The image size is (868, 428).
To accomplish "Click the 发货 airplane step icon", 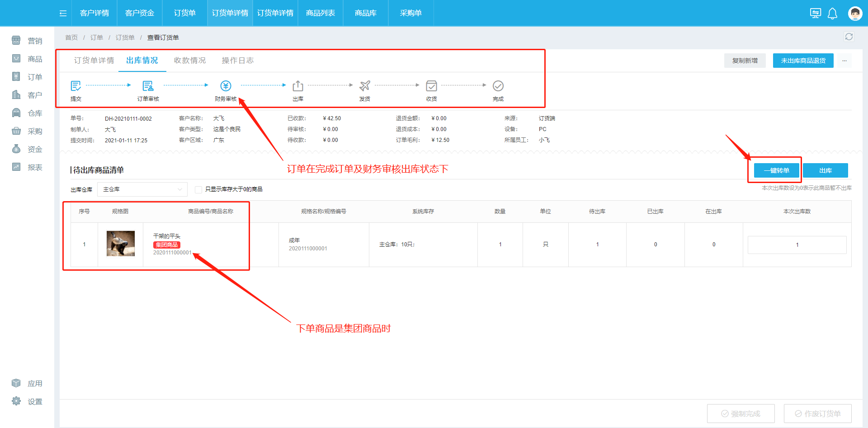I will tap(364, 86).
